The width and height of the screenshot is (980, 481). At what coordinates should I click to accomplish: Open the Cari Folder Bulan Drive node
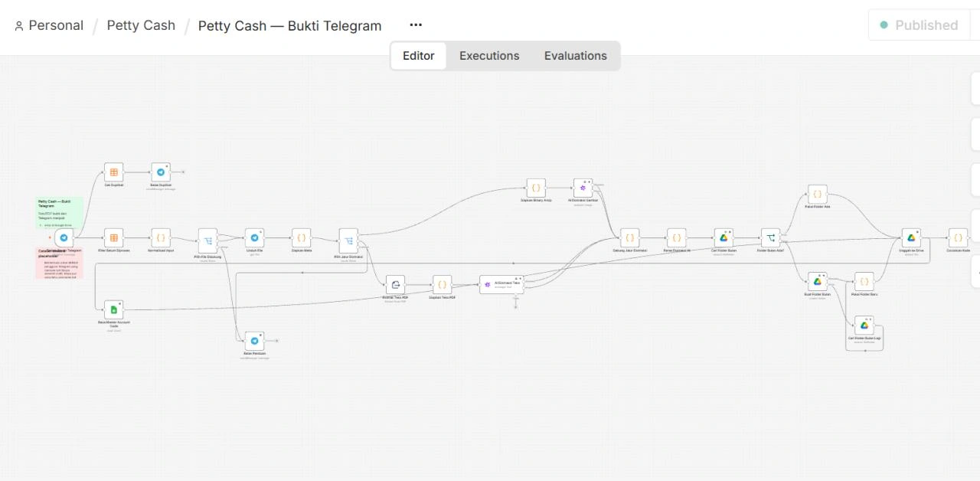tap(724, 237)
